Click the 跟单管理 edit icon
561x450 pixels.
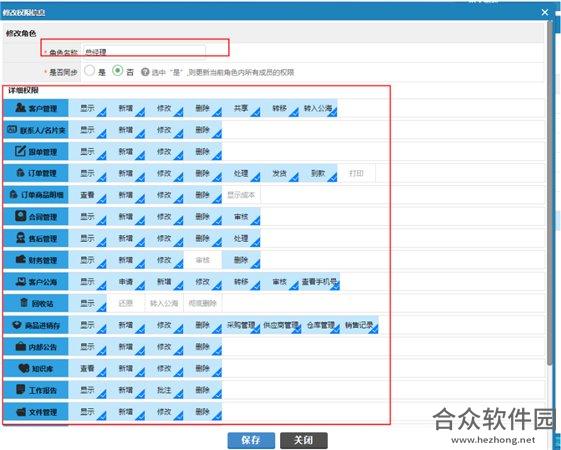point(20,151)
